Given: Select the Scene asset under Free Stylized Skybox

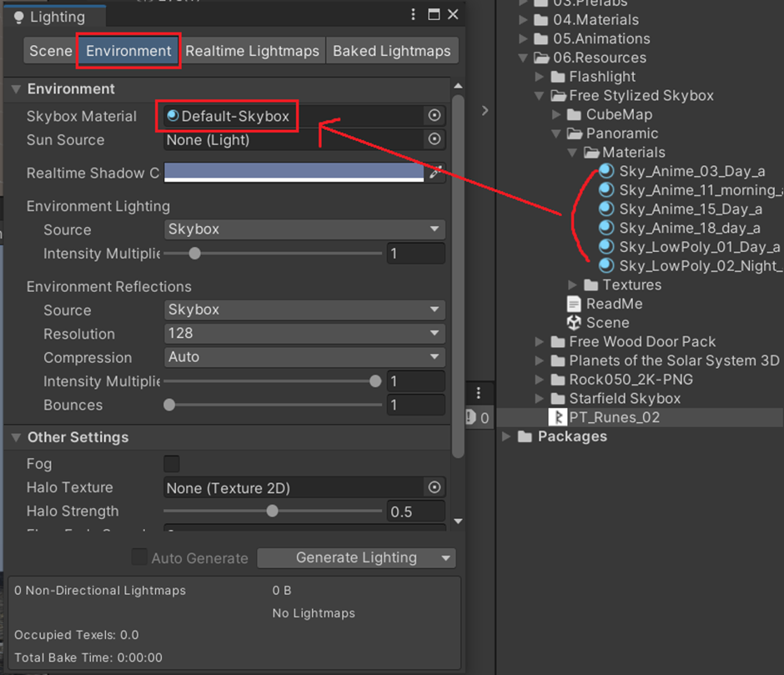Looking at the screenshot, I should [x=598, y=323].
